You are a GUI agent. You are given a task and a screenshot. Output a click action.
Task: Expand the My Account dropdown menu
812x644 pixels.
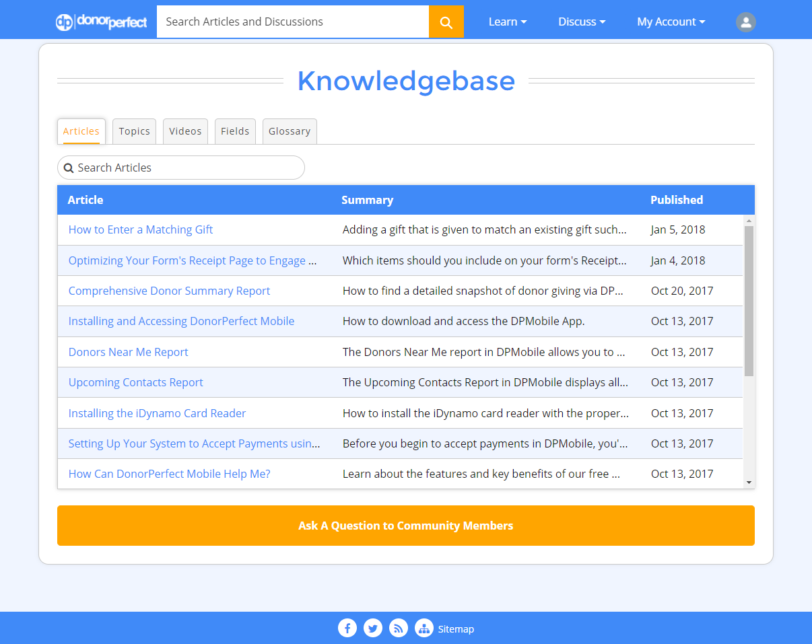point(671,22)
